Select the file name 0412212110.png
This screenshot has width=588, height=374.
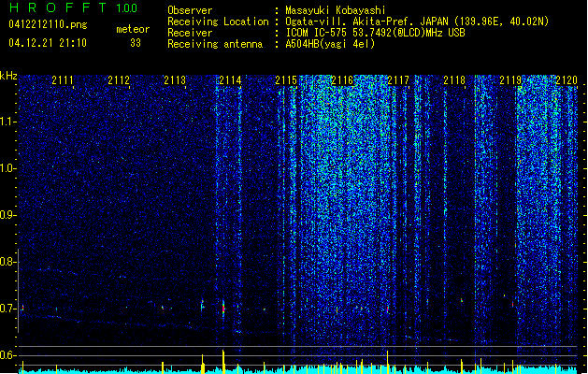[x=48, y=24]
